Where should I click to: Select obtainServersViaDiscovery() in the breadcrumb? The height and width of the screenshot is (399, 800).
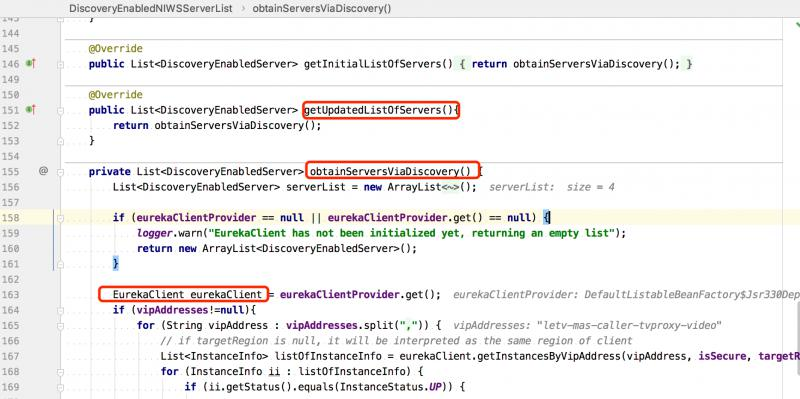[x=322, y=9]
